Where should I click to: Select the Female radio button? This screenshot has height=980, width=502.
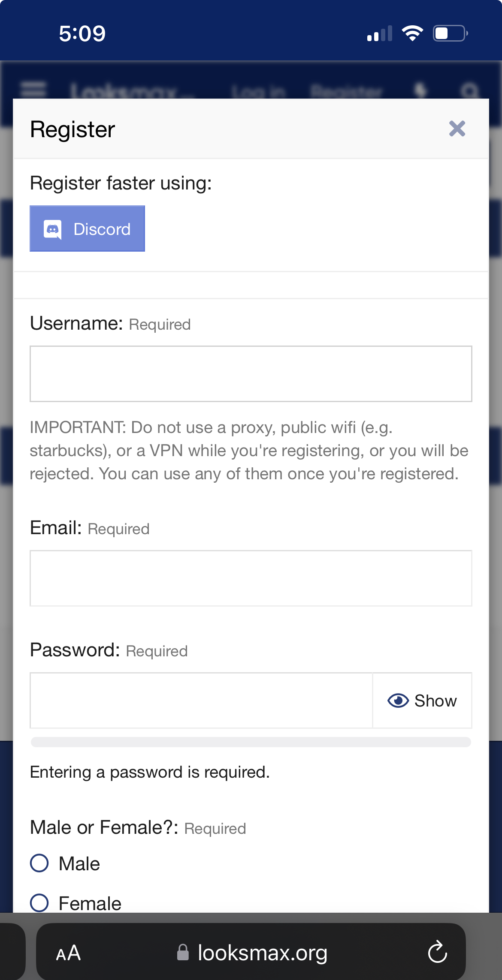[39, 903]
